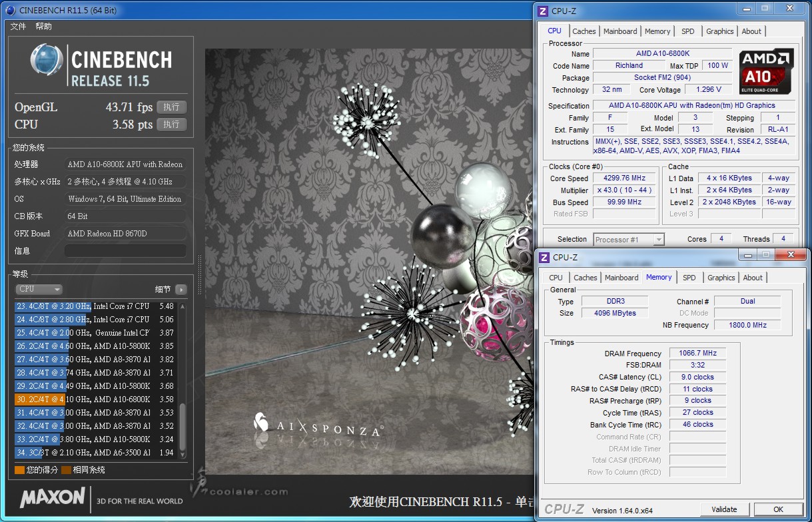Open the CPU ranking category dropdown

(x=39, y=289)
